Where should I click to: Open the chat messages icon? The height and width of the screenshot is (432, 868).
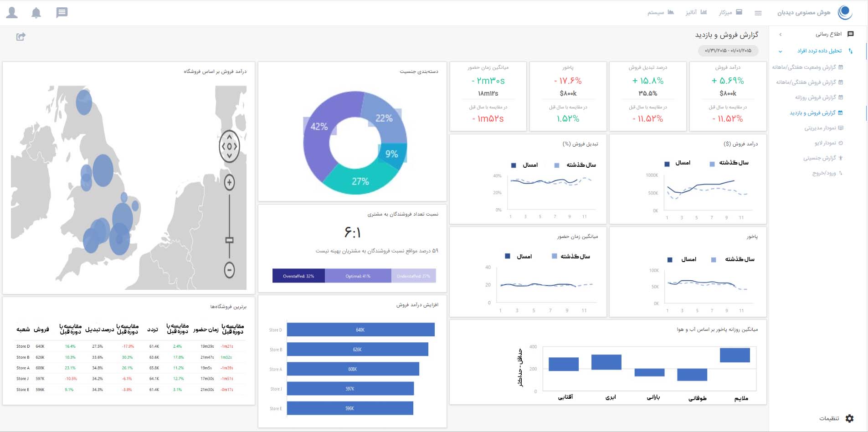click(x=62, y=13)
